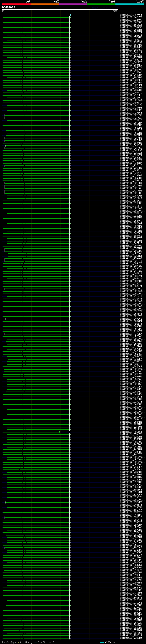Select the UniRef100_A9S4F1 label
146x644 pixels.
[x=131, y=47]
